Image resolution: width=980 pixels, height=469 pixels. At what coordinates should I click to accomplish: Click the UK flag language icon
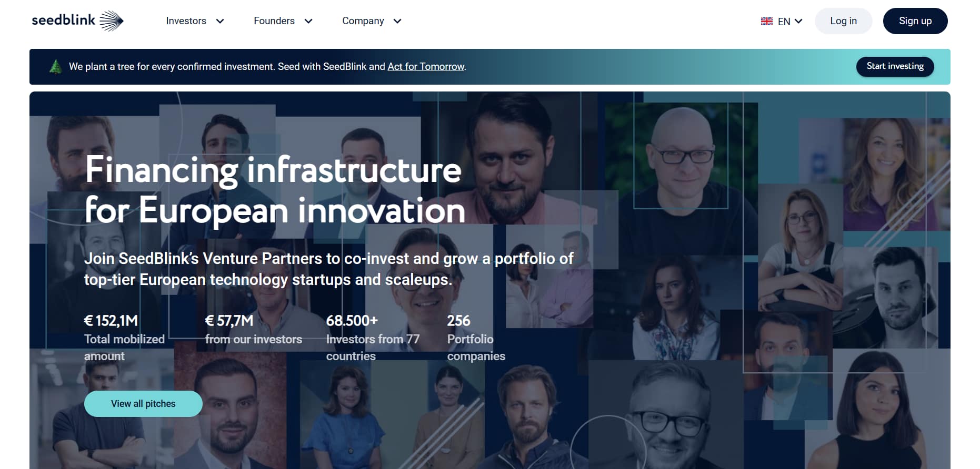point(766,22)
